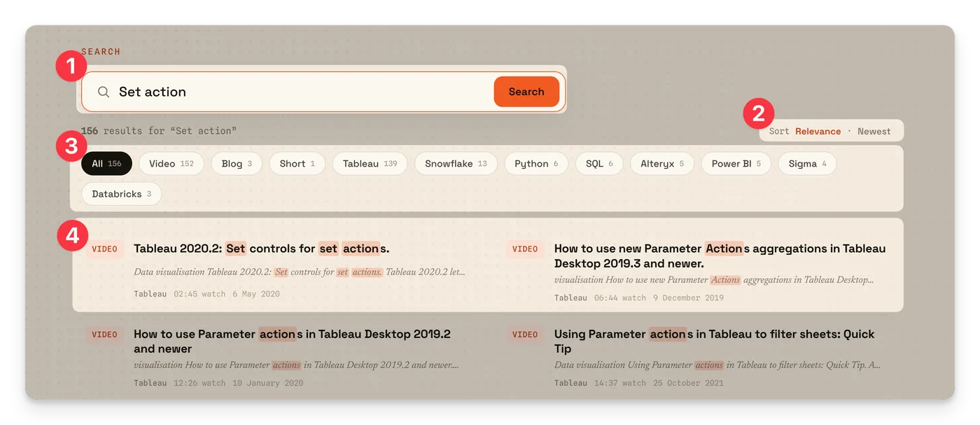This screenshot has height=425, width=980.
Task: Filter results by Python
Action: click(x=536, y=164)
